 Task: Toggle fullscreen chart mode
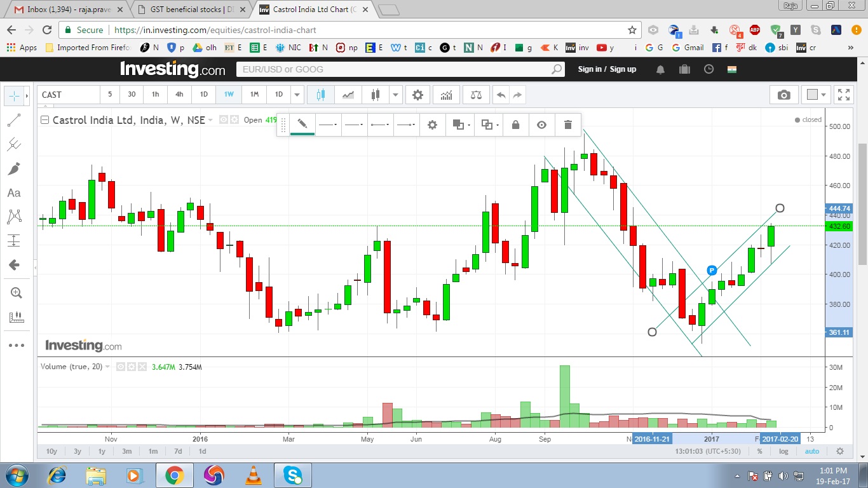click(x=843, y=95)
